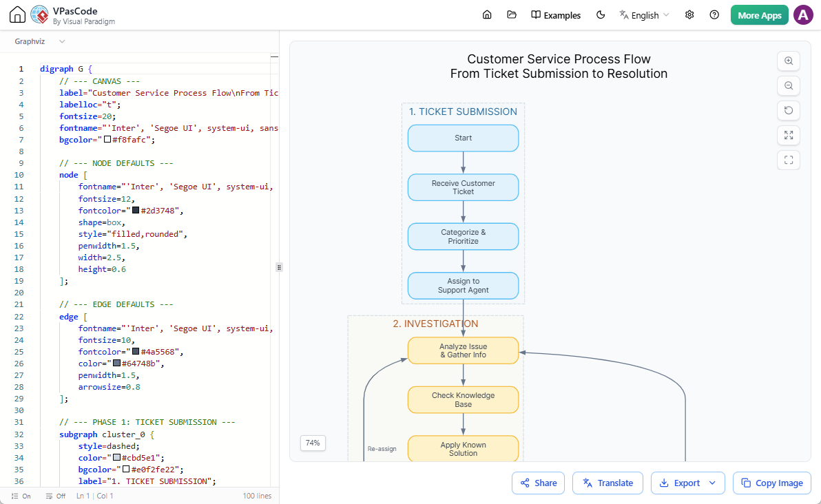Toggle the word wrap Off option

[x=56, y=496]
